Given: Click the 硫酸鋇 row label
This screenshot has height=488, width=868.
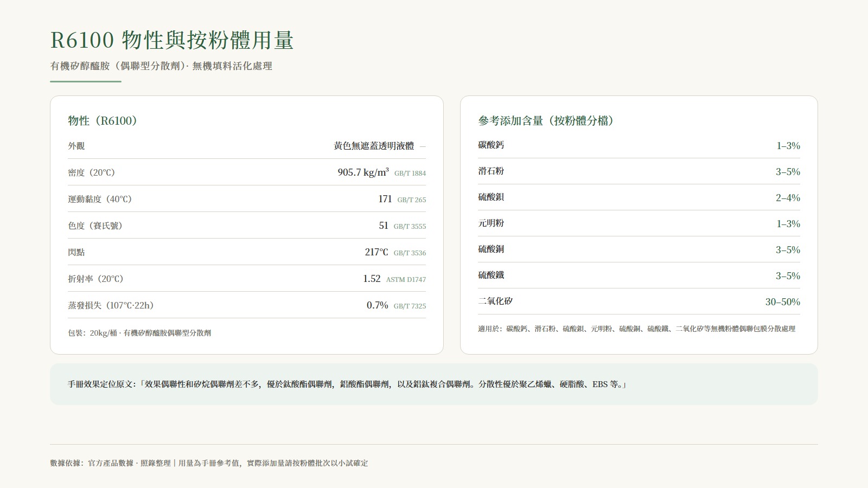Looking at the screenshot, I should pyautogui.click(x=491, y=197).
